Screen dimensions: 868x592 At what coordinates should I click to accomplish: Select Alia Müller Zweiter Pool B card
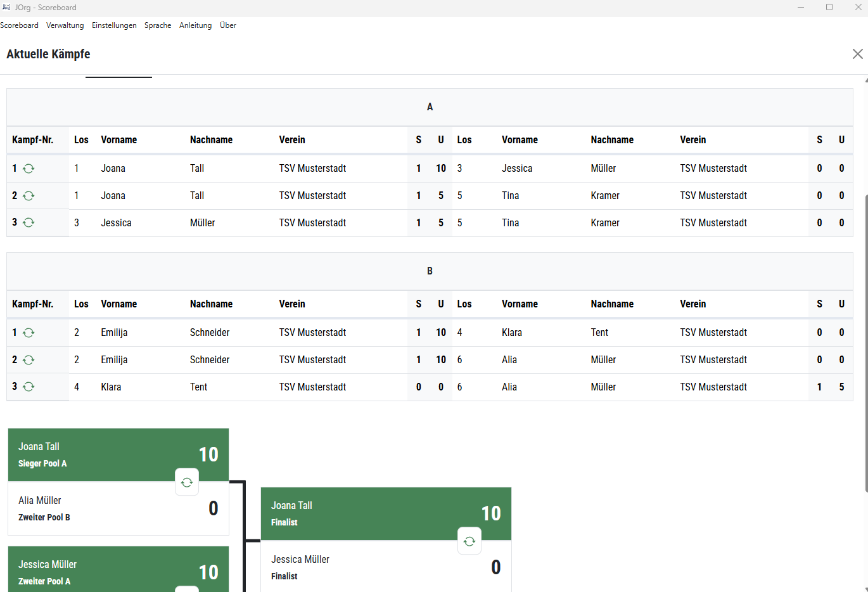[x=95, y=509]
